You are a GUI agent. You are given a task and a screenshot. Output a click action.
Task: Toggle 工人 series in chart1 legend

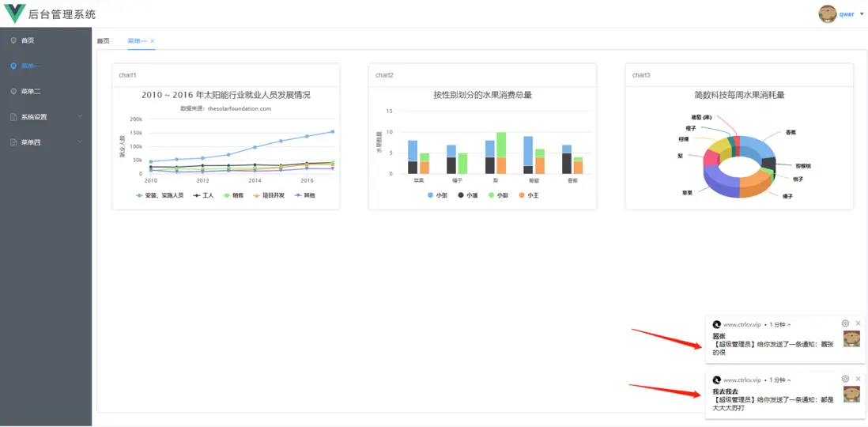[202, 195]
